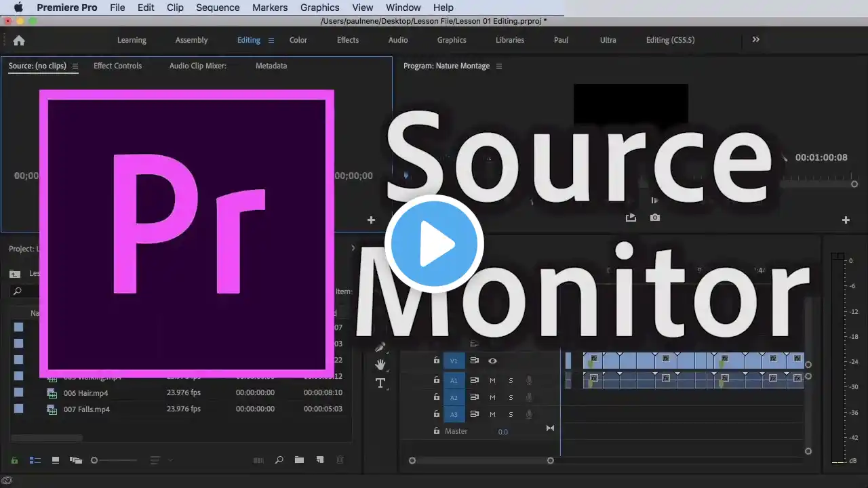Image resolution: width=868 pixels, height=488 pixels.
Task: Create a New Bin in Project panel
Action: (299, 460)
